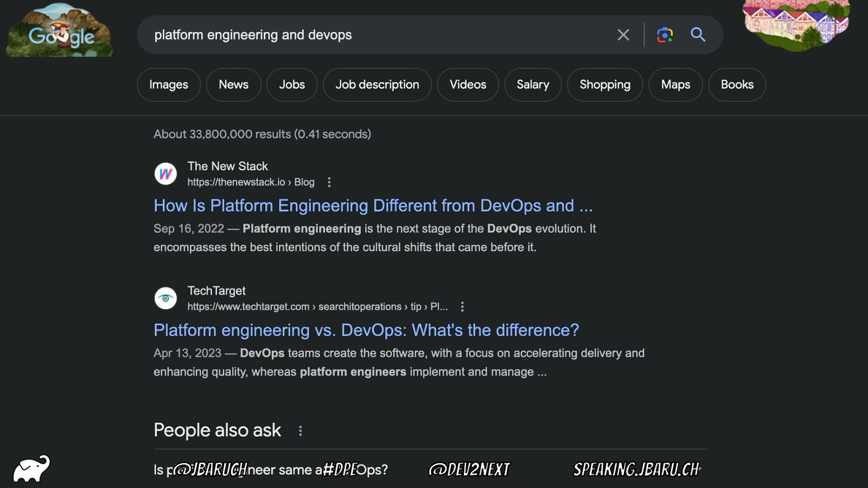
Task: Open the Shopping filter
Action: pyautogui.click(x=605, y=85)
